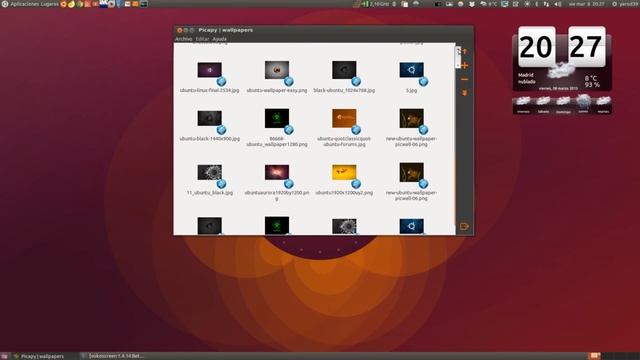Click the orange up-arrow icon in Picapy sidebar
Image resolution: width=640 pixels, height=360 pixels.
tap(464, 51)
